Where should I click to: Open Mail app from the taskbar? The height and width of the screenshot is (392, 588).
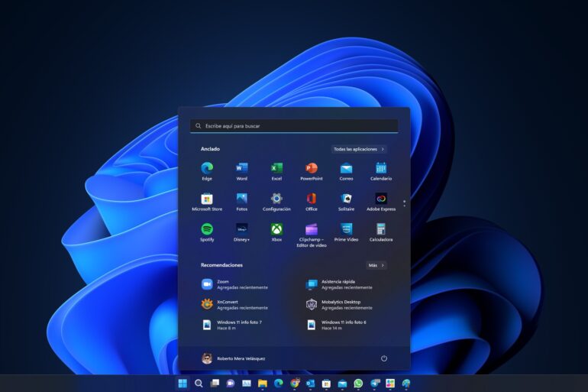342,384
